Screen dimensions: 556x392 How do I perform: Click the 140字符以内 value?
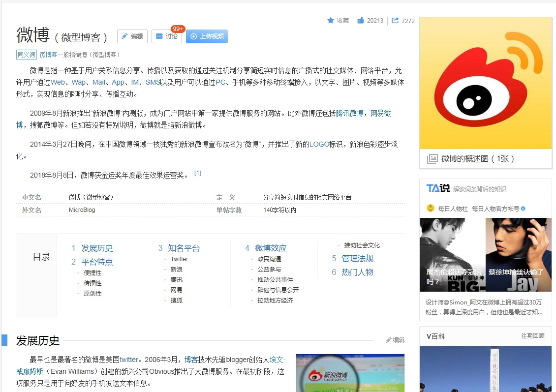tap(280, 210)
